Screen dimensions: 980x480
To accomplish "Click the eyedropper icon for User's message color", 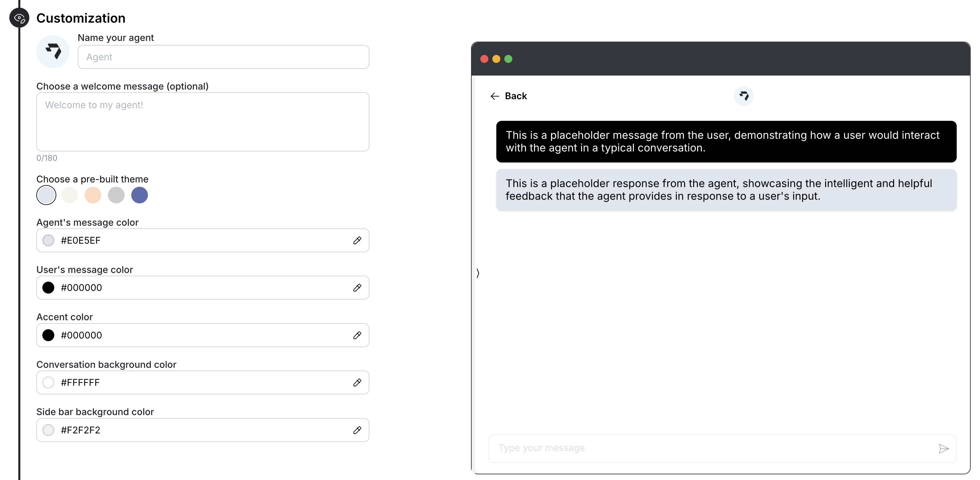I will (357, 288).
